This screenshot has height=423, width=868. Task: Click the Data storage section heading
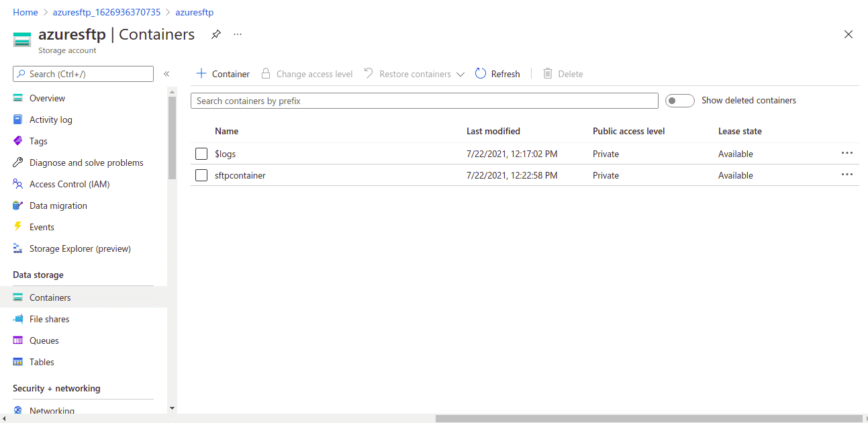[38, 275]
